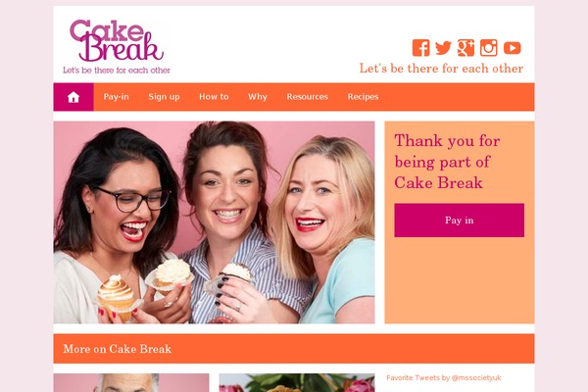This screenshot has height=392, width=588.
Task: Click the Thank you for being part heading
Action: point(447,162)
